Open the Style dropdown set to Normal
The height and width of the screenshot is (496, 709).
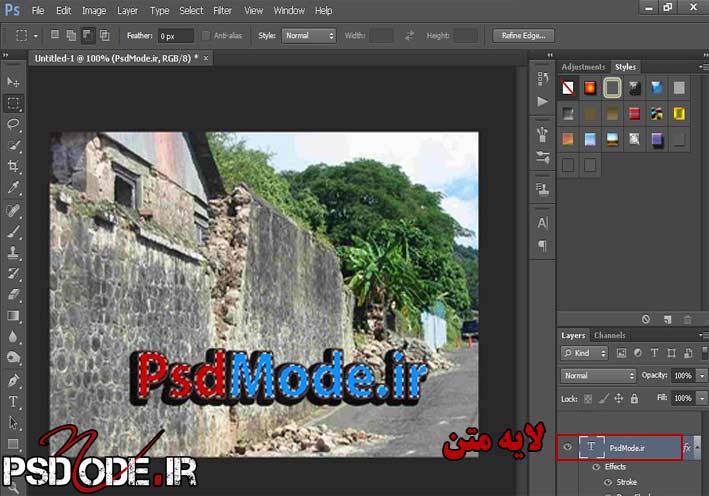[309, 35]
